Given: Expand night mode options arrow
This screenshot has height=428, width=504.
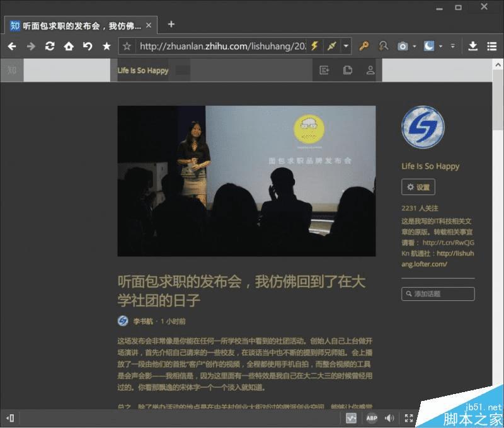Looking at the screenshot, I should pyautogui.click(x=440, y=47).
